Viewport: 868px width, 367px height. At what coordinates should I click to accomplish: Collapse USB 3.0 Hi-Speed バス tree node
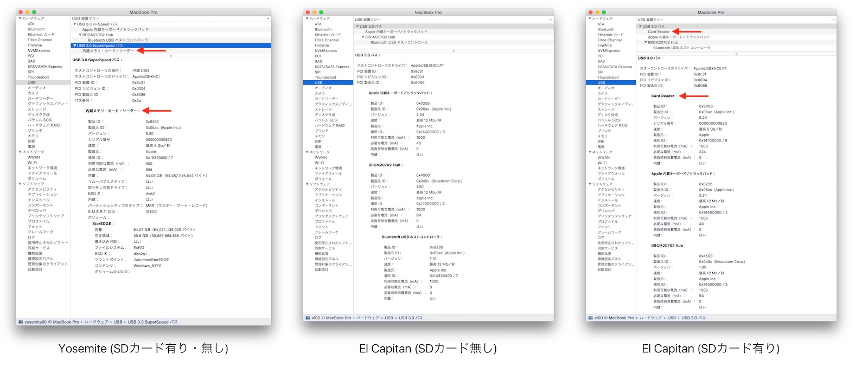pyautogui.click(x=75, y=24)
